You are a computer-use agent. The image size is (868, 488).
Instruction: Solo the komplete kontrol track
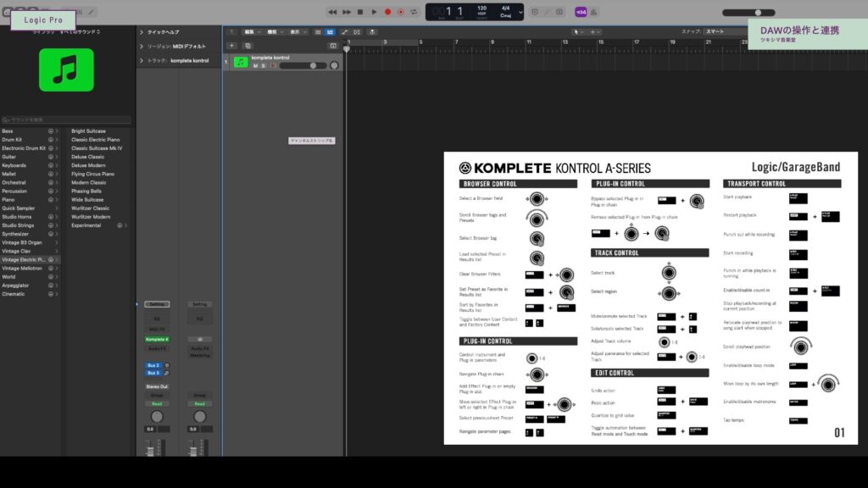click(x=264, y=66)
